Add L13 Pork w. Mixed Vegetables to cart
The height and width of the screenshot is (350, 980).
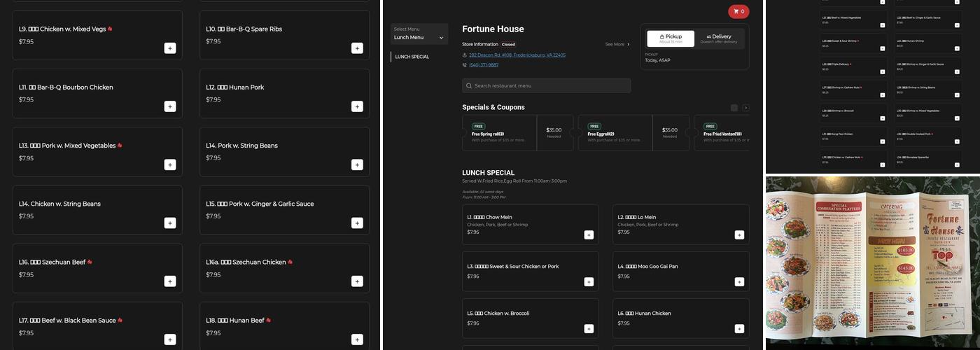click(170, 165)
